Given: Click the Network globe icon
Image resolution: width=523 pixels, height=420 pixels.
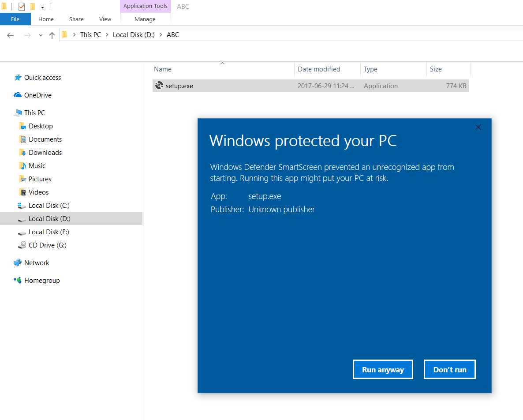Looking at the screenshot, I should 18,262.
